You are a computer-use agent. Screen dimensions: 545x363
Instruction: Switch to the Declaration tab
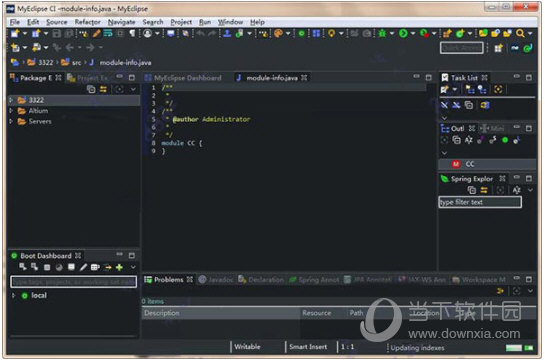(261, 280)
